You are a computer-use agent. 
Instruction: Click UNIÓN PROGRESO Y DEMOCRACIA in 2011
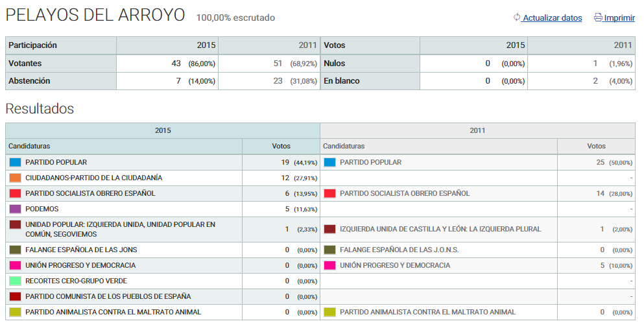point(395,265)
